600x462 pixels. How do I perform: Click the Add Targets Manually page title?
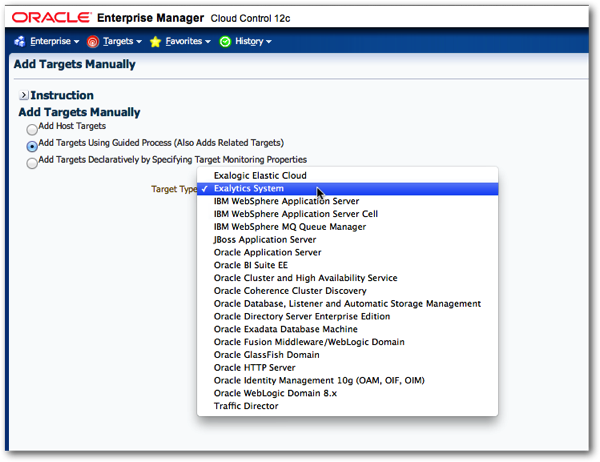pyautogui.click(x=75, y=64)
